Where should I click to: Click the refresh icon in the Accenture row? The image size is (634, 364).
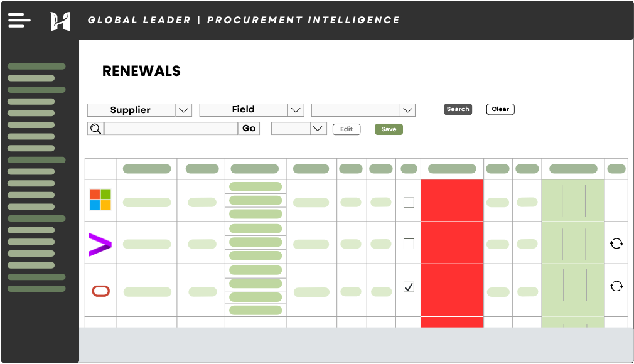tap(616, 244)
